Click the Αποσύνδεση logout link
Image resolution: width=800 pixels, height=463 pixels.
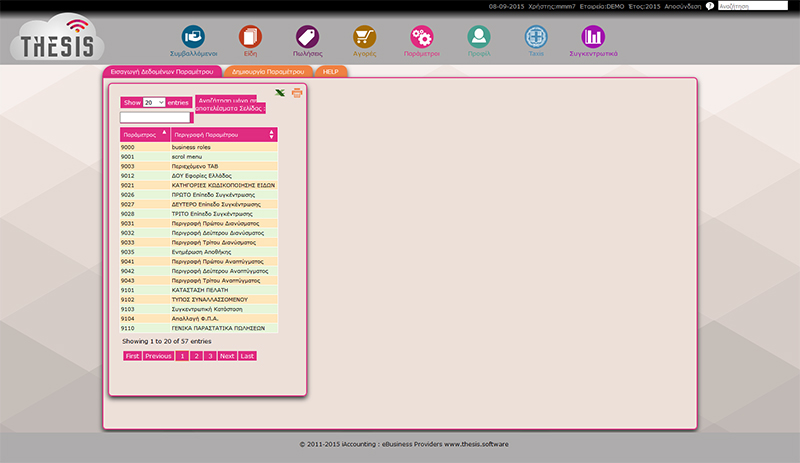click(x=682, y=6)
